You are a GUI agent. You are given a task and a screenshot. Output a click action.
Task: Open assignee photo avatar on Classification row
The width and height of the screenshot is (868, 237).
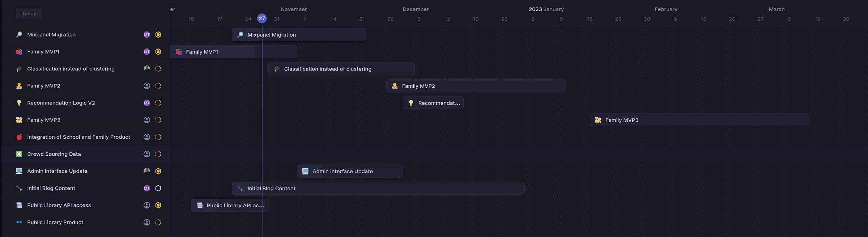(147, 69)
